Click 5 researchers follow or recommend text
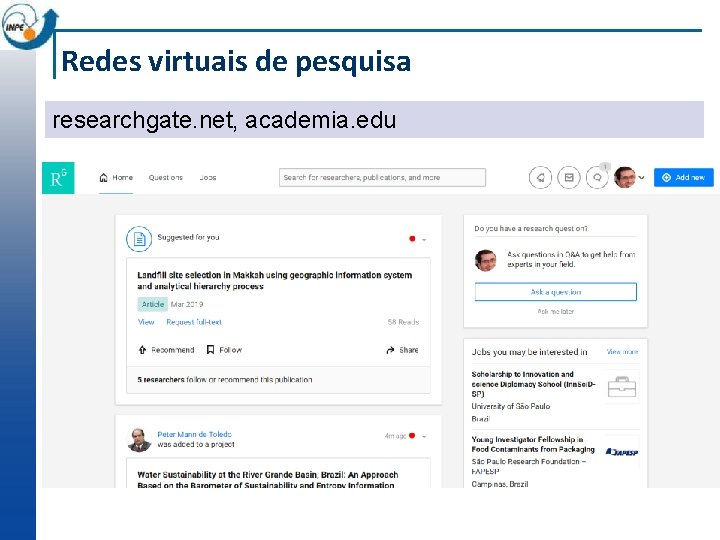 point(225,380)
